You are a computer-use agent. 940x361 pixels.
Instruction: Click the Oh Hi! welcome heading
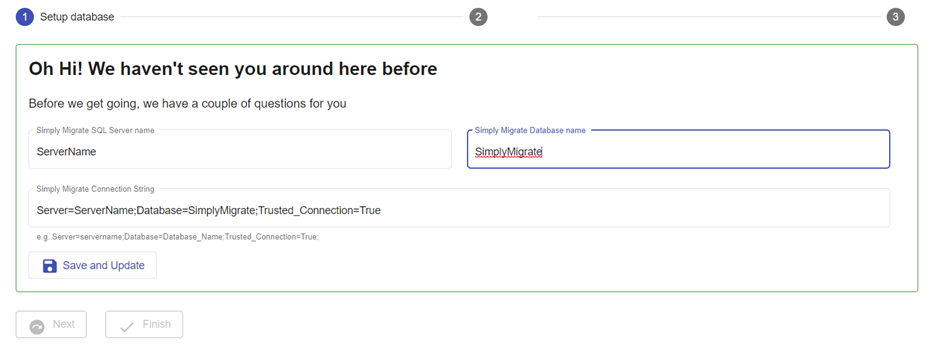pyautogui.click(x=233, y=69)
